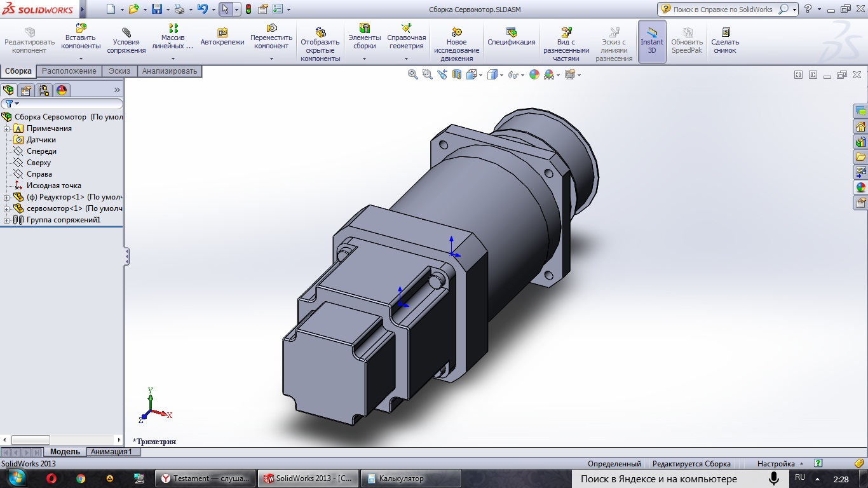Open the ConfigurationManager panel tab

pos(44,90)
